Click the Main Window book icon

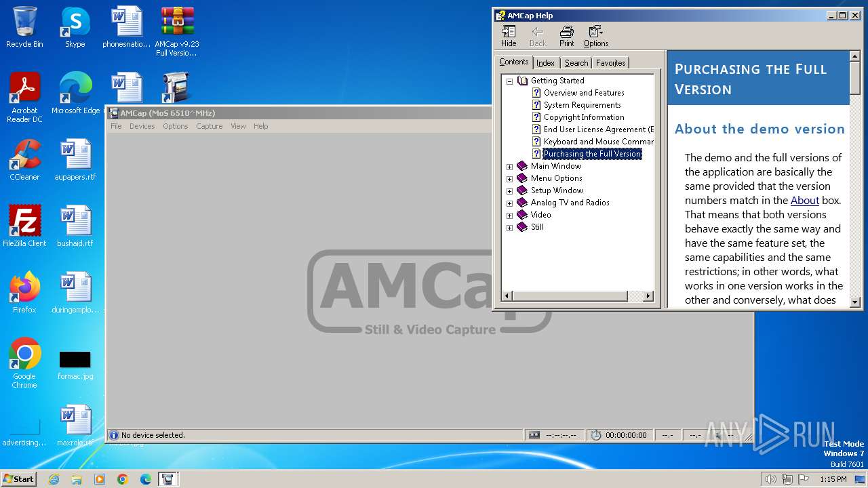point(522,166)
